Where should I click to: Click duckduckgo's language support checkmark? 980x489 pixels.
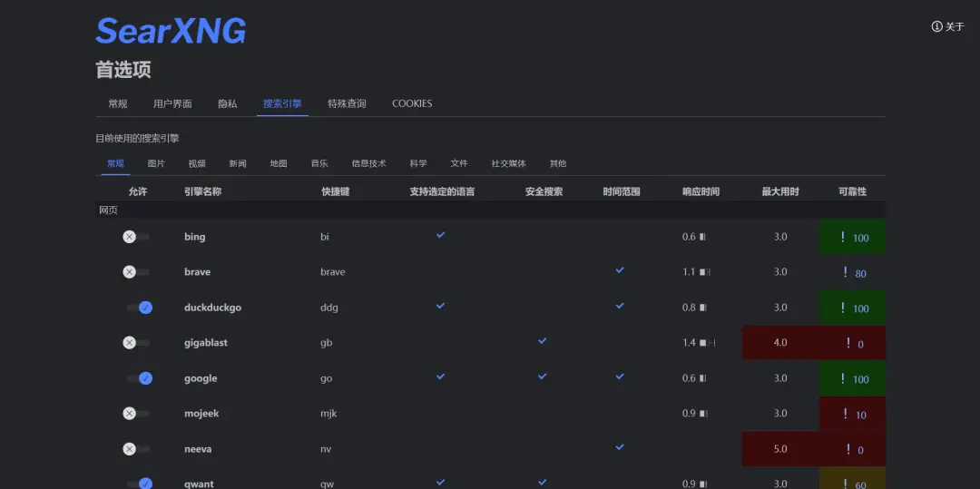441,306
